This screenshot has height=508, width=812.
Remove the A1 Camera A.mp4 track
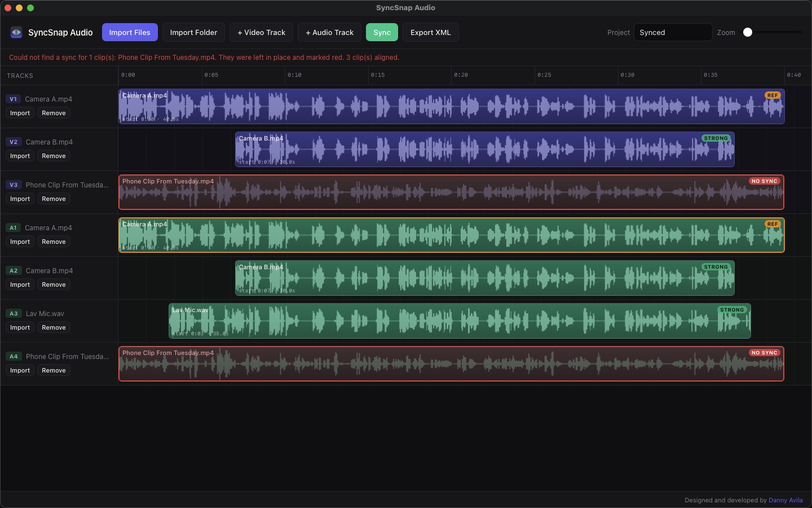(x=54, y=242)
